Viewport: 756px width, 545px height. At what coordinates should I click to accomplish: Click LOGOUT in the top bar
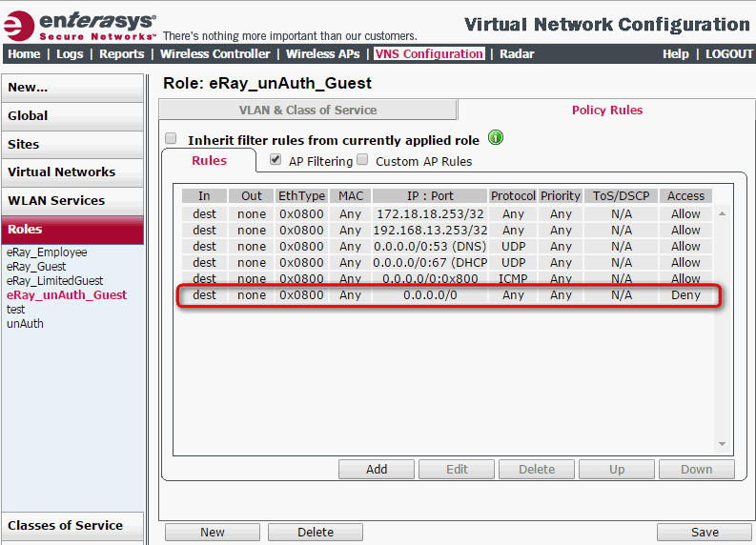coord(729,54)
